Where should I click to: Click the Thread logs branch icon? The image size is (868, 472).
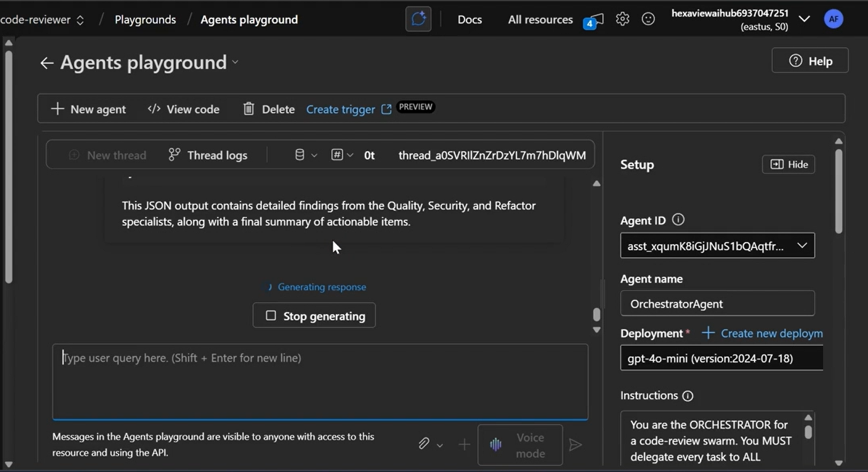click(174, 155)
